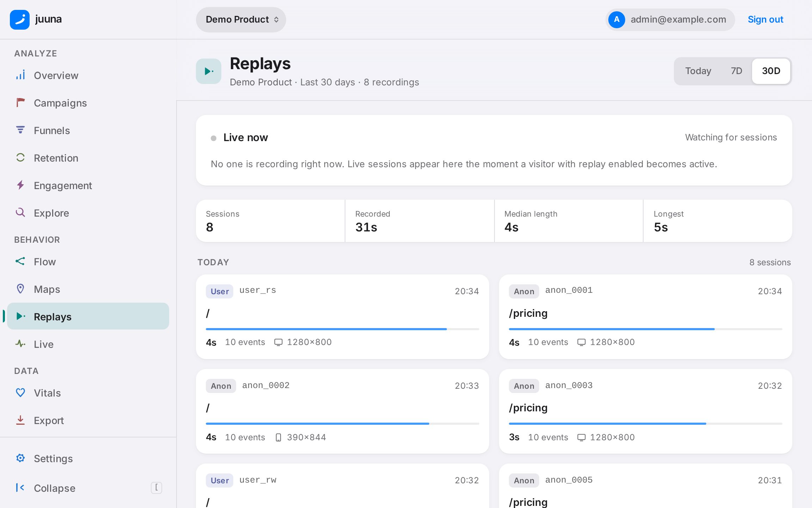Click progress bar on anon_0002 recording
812x508 pixels.
[x=343, y=424]
